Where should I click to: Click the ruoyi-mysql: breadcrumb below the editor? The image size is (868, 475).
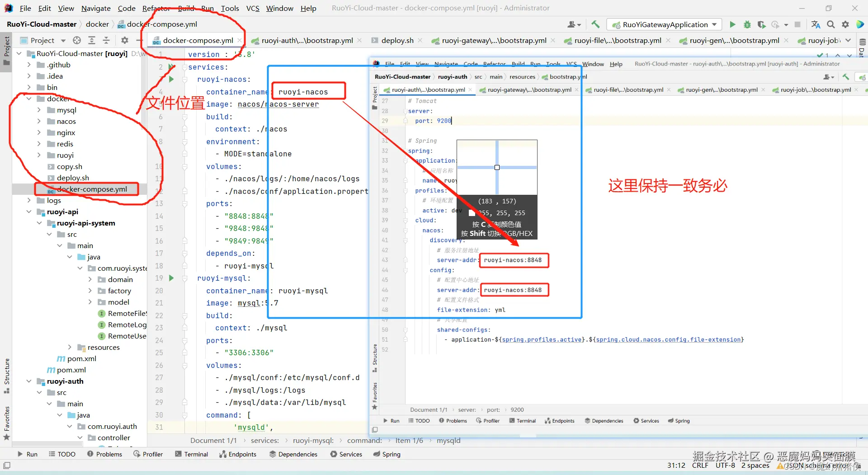coord(313,440)
